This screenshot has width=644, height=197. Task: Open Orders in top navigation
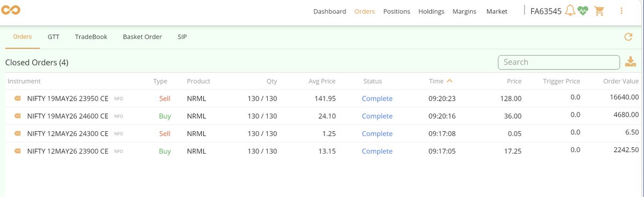(x=365, y=11)
